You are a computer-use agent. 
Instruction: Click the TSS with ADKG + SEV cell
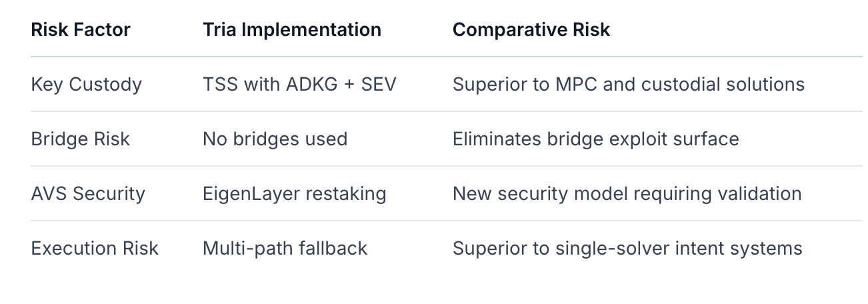299,85
